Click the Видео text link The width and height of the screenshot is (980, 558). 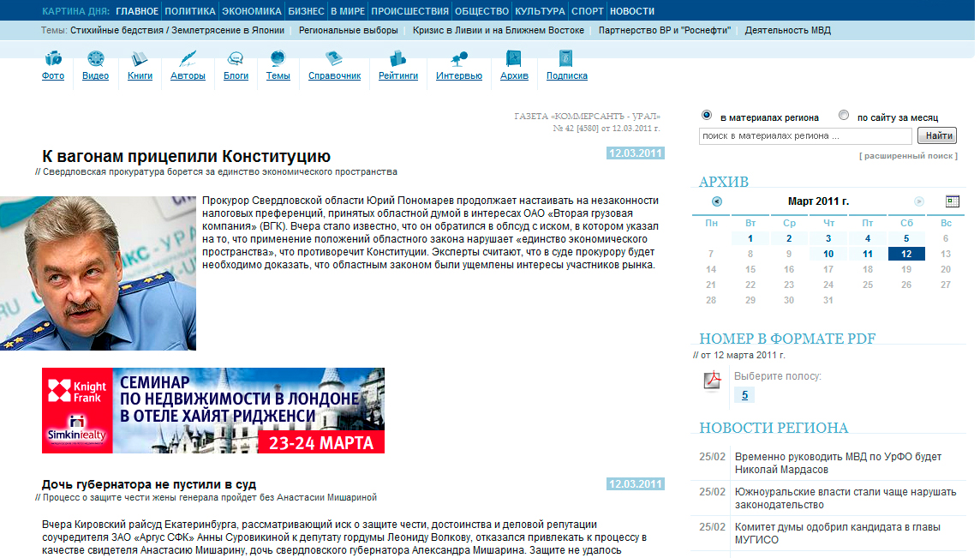[96, 75]
